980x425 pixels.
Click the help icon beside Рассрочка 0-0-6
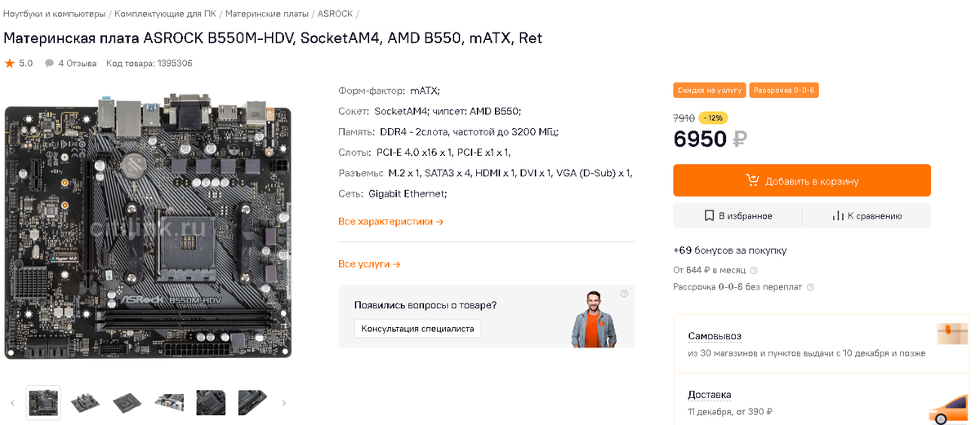tap(810, 287)
